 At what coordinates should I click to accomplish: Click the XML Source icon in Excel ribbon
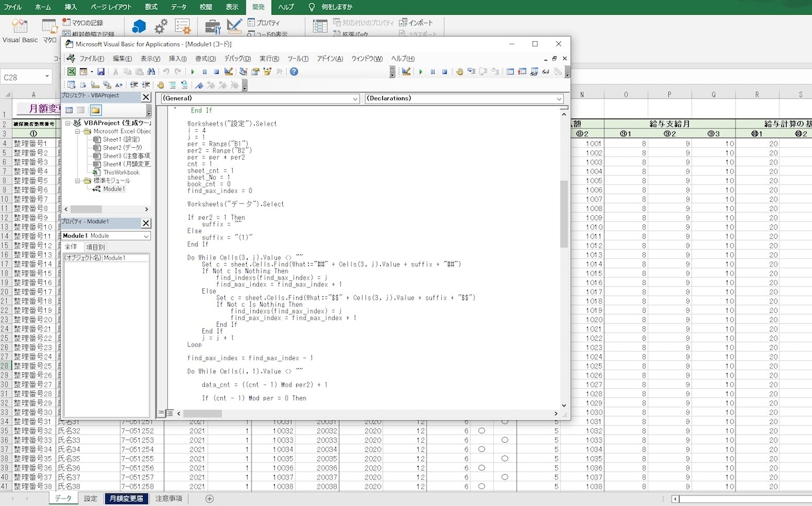tap(320, 26)
